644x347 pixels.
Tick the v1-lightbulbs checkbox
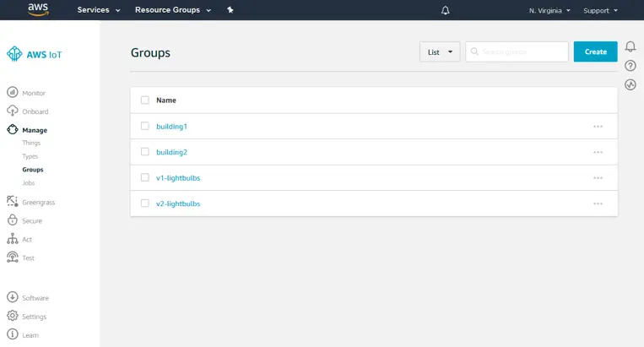(145, 177)
